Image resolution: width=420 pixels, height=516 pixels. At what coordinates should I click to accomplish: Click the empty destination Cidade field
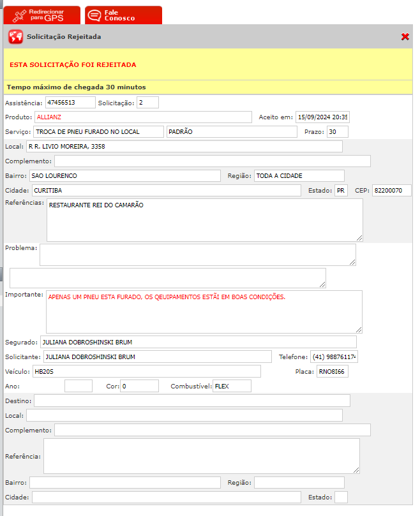[167, 498]
